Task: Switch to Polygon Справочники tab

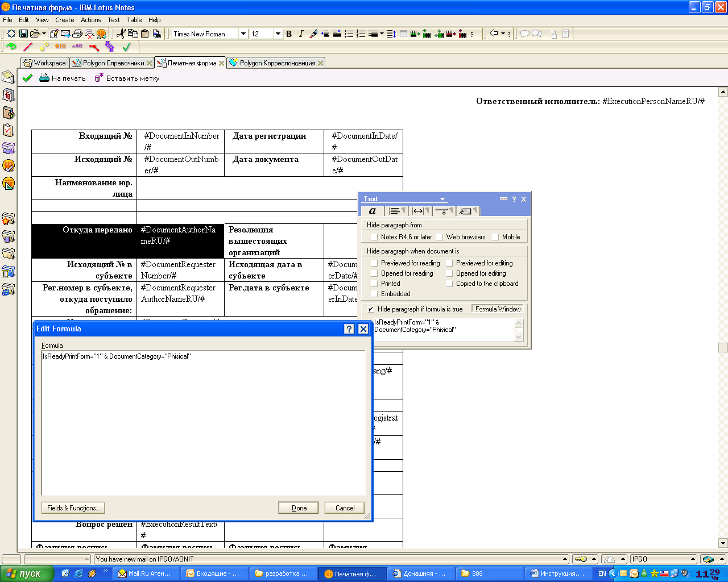Action: tap(111, 63)
